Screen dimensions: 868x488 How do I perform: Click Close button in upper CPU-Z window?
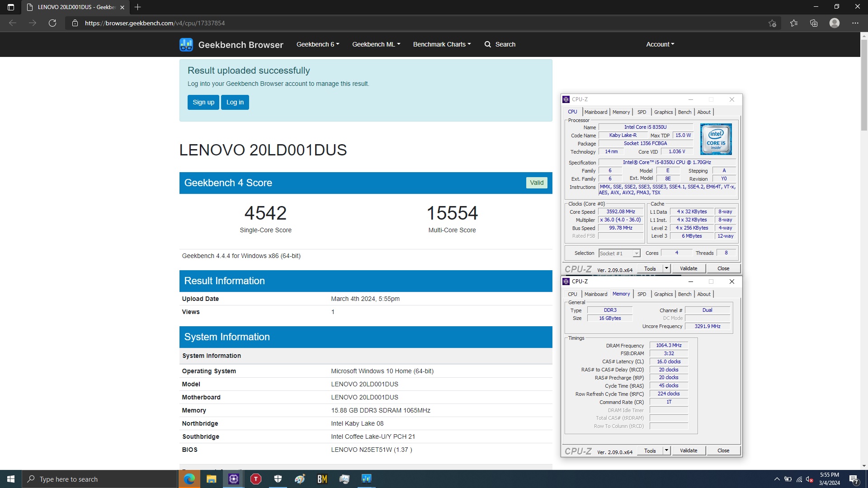pyautogui.click(x=723, y=268)
